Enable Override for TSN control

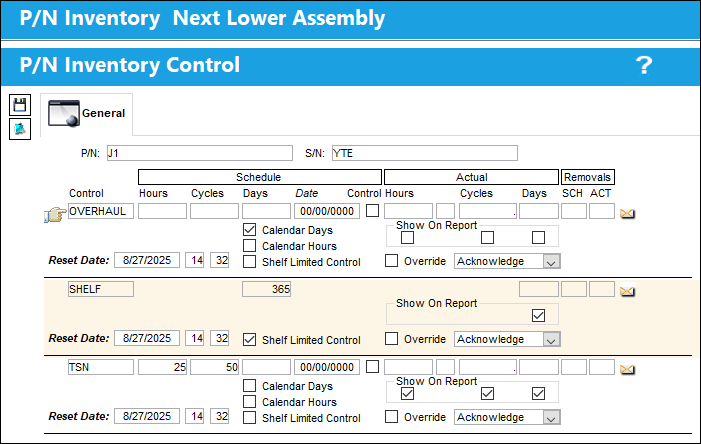(392, 416)
